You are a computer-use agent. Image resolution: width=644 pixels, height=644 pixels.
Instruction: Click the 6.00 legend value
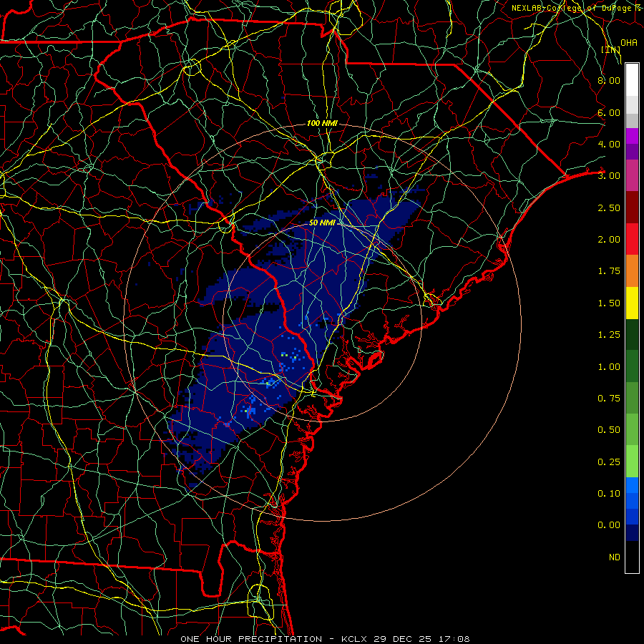[x=609, y=112]
